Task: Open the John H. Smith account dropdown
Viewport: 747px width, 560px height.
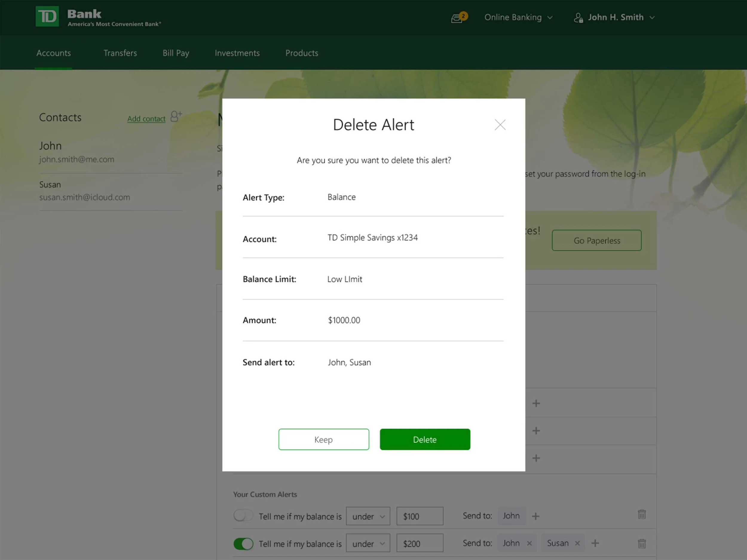Action: [622, 17]
